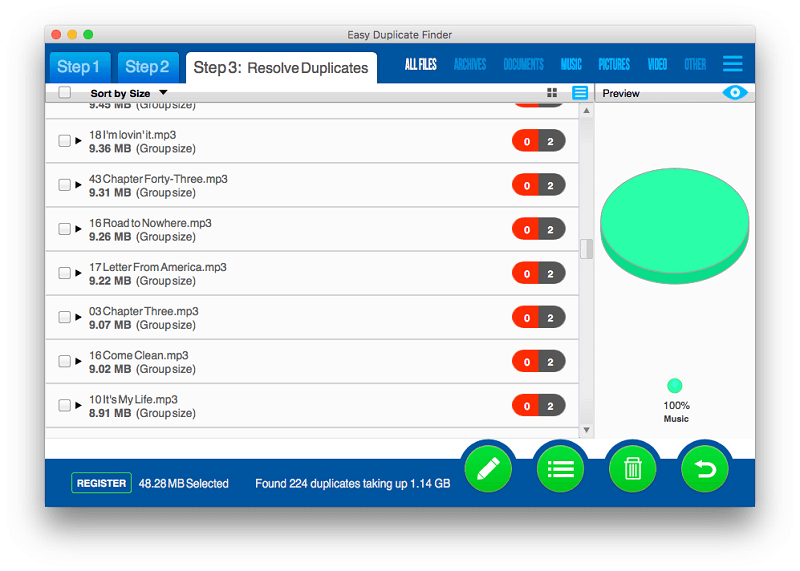Switch to grid thumbnail view

(552, 93)
